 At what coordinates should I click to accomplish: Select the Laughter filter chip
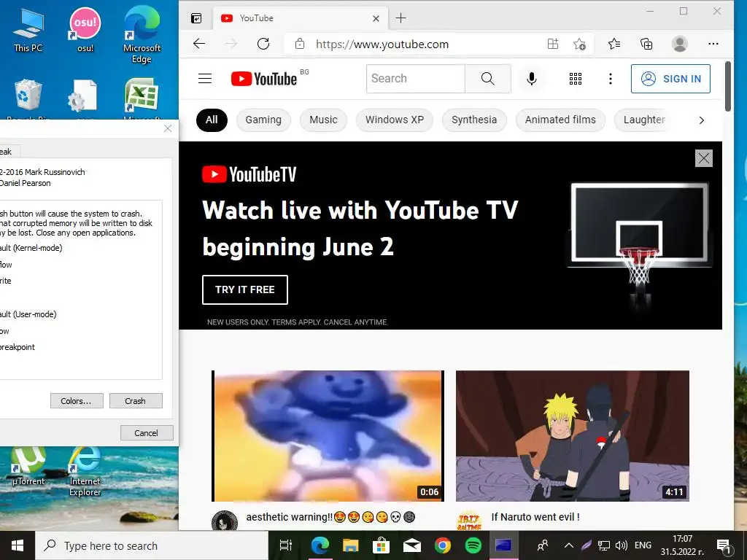644,120
